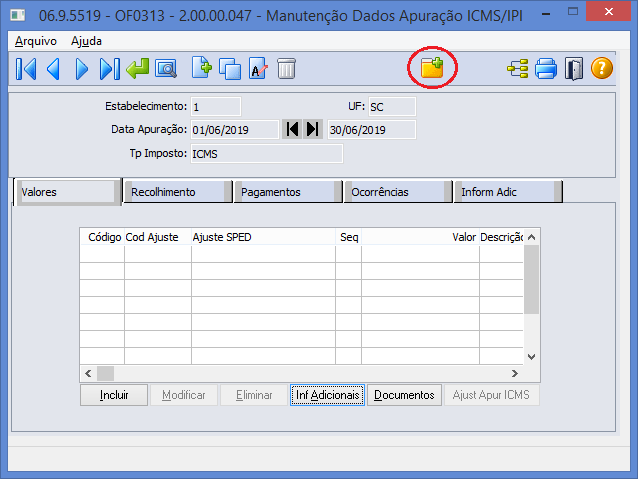Switch to the Pagamentos tab
The width and height of the screenshot is (639, 479).
pos(288,192)
